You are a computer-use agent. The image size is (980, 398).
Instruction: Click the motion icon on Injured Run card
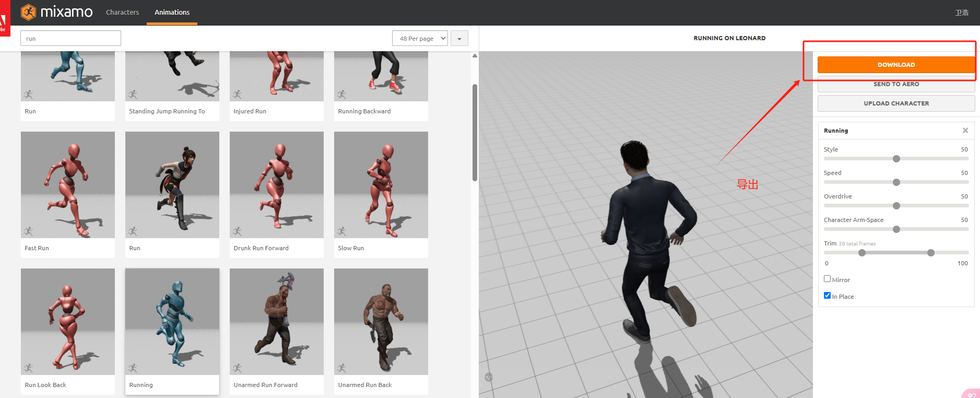[x=237, y=95]
